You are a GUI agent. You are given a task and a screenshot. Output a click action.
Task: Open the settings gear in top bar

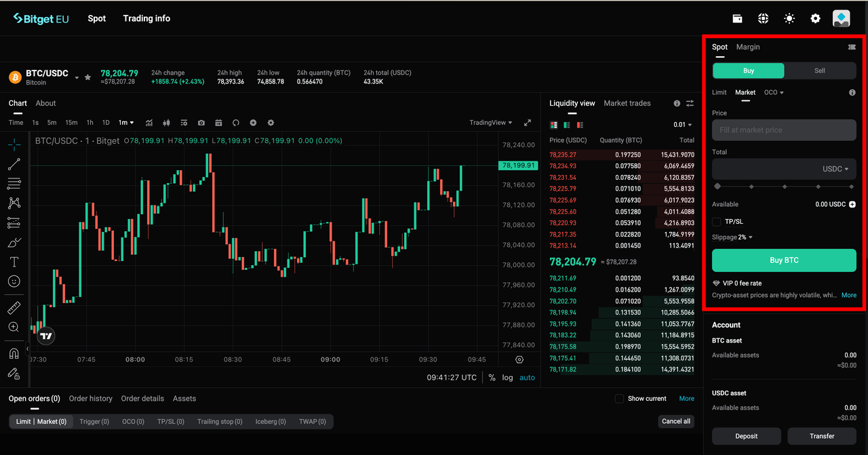(x=816, y=18)
